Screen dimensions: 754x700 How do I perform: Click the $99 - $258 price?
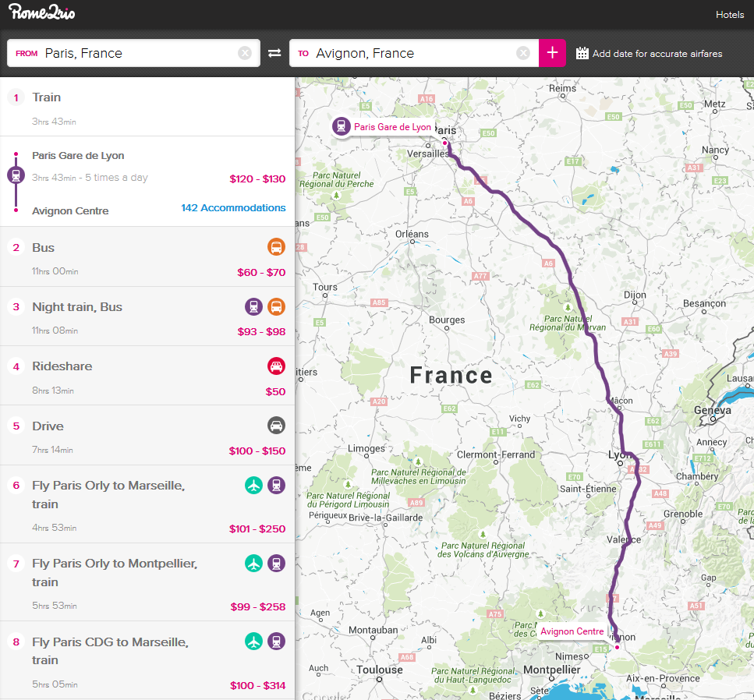pyautogui.click(x=258, y=606)
